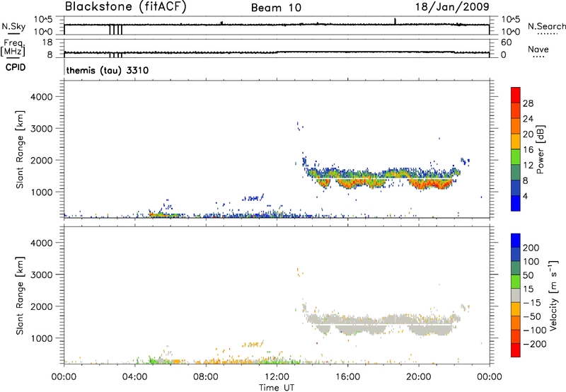Click the 'Beam 10' label

click(x=276, y=8)
